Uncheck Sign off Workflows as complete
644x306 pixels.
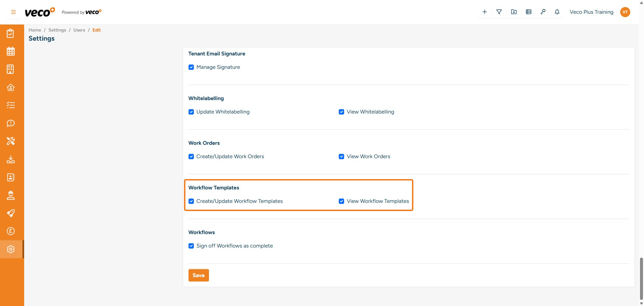[x=191, y=246]
